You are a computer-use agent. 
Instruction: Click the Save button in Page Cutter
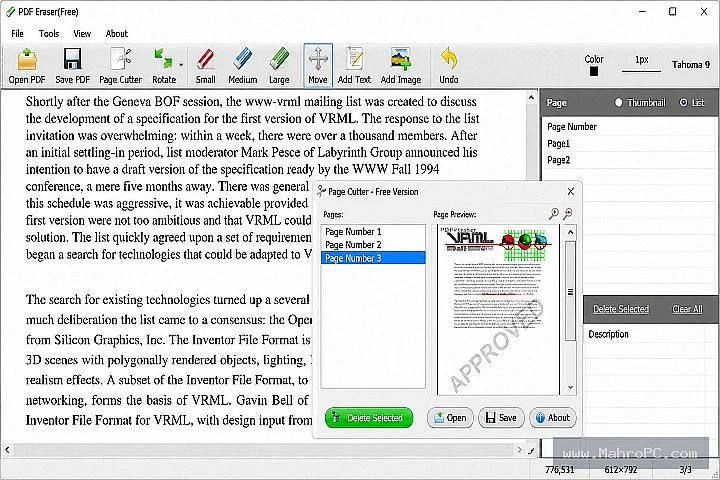tap(501, 418)
